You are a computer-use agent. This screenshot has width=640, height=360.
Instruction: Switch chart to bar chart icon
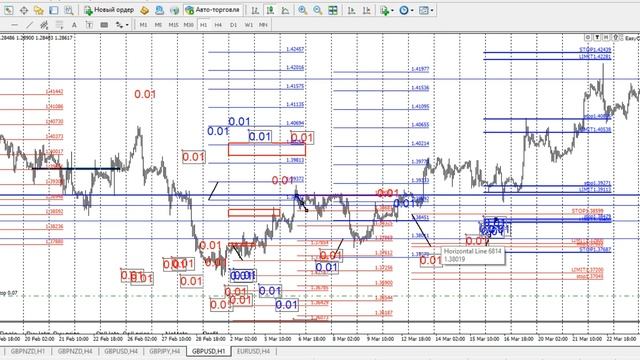coord(255,10)
